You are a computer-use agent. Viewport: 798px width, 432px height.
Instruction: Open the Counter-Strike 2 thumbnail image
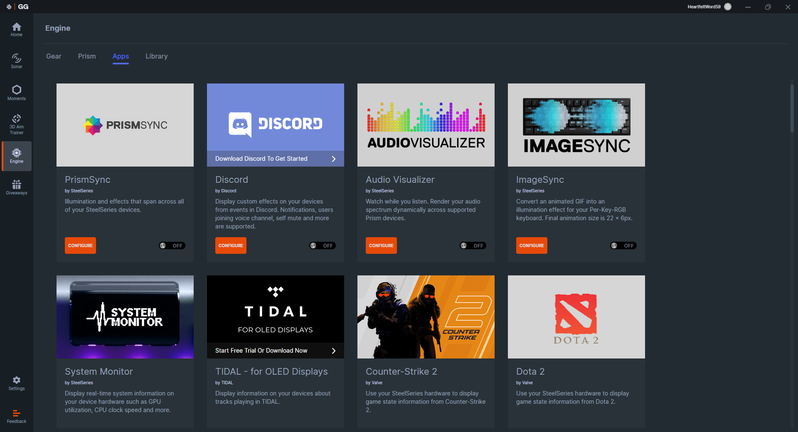coord(426,317)
